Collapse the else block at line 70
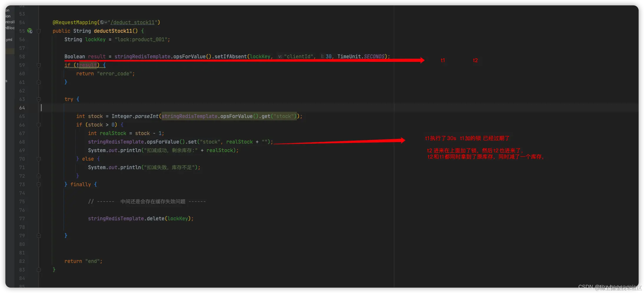Screen dimensions: 644x293 point(39,159)
